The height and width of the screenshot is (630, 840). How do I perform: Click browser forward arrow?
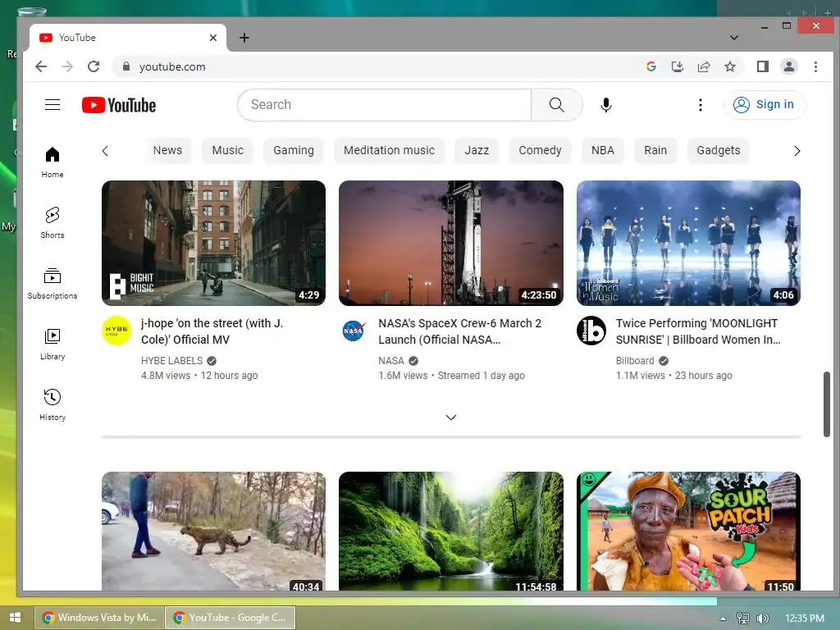(67, 66)
